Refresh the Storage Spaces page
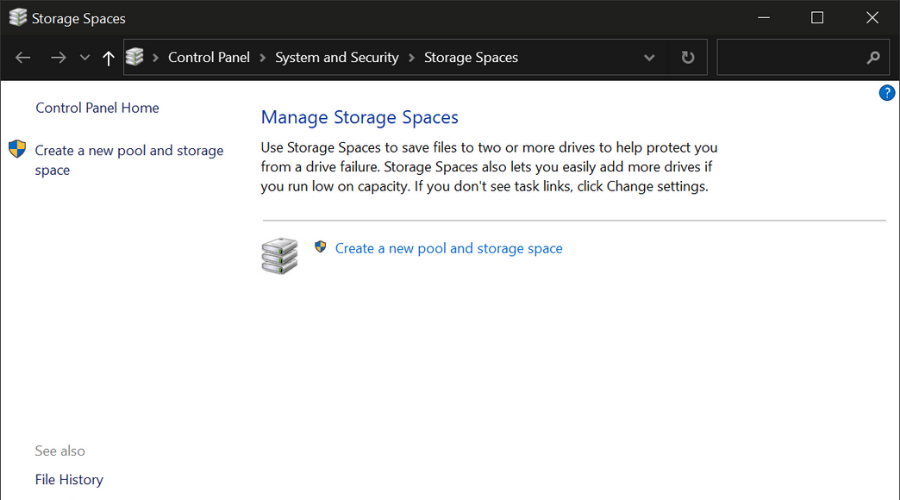This screenshot has height=500, width=900. [x=688, y=57]
